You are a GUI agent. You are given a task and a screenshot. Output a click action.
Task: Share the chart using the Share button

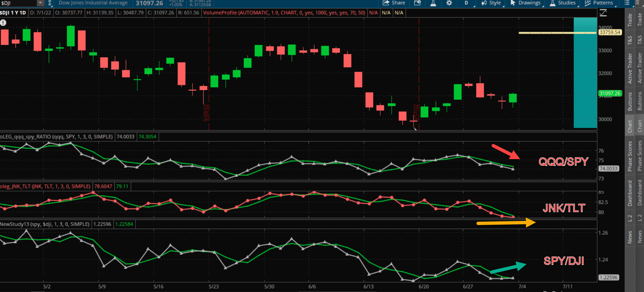394,3
